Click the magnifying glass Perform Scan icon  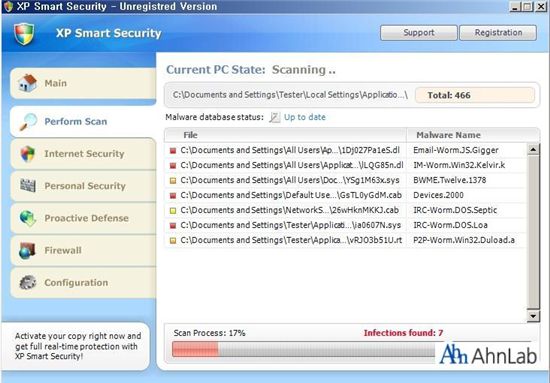[x=28, y=122]
